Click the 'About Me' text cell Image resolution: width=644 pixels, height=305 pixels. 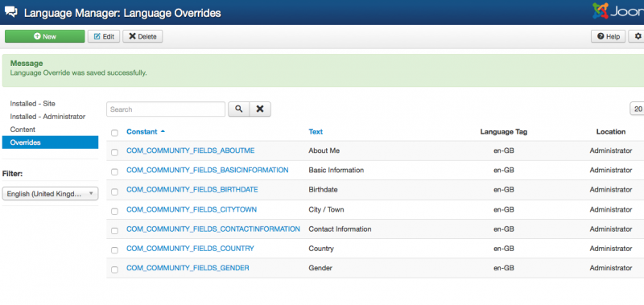[324, 150]
